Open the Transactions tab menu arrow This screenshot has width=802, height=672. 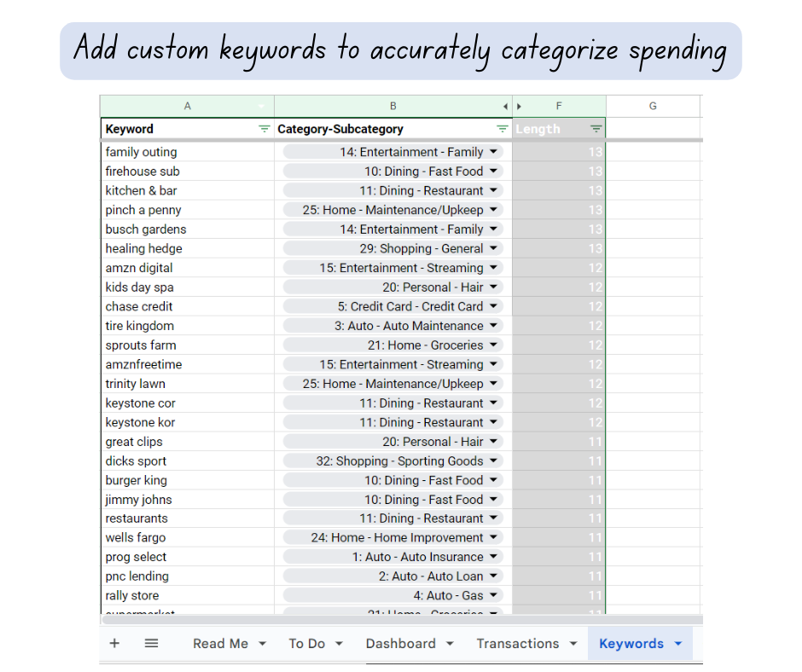(x=572, y=644)
